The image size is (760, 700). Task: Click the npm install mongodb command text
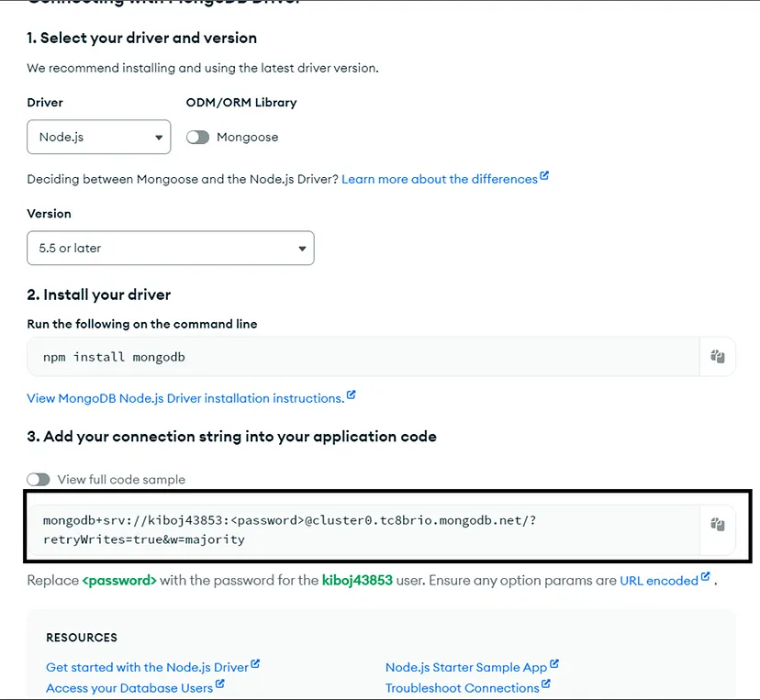(x=114, y=357)
